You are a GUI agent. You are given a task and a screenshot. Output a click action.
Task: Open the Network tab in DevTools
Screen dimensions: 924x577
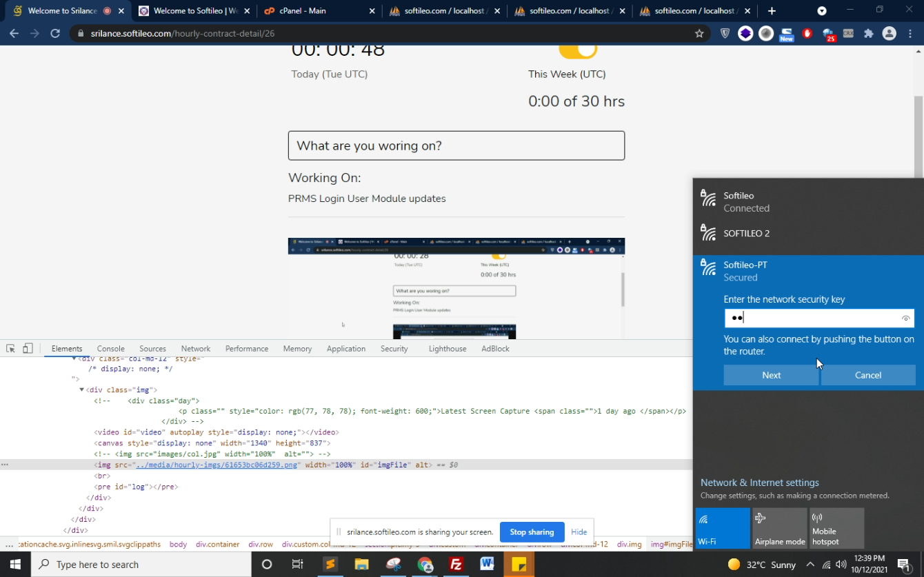pos(196,349)
